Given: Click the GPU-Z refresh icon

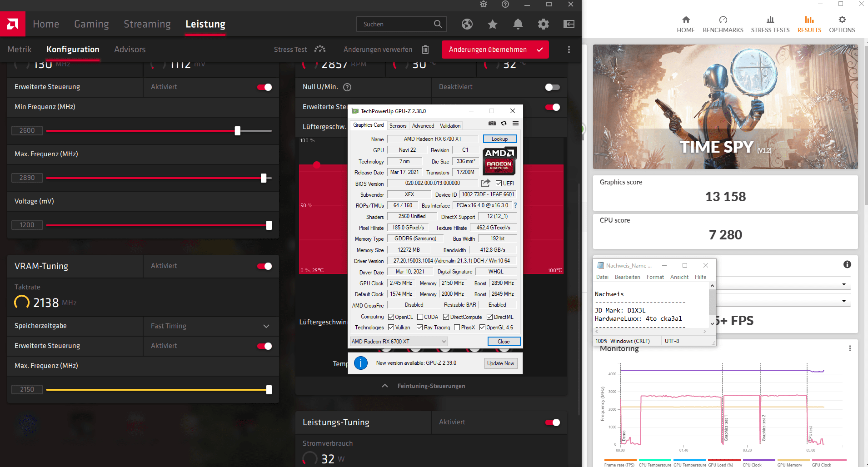Looking at the screenshot, I should [x=504, y=123].
